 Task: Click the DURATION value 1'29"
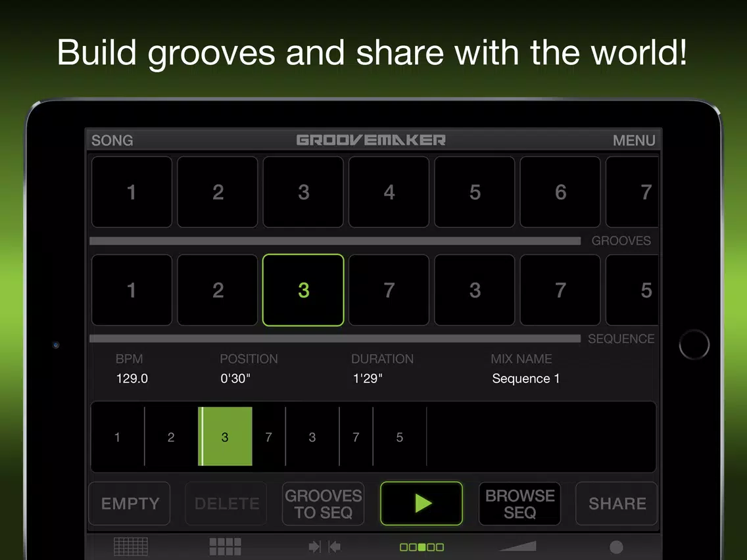[x=368, y=379]
